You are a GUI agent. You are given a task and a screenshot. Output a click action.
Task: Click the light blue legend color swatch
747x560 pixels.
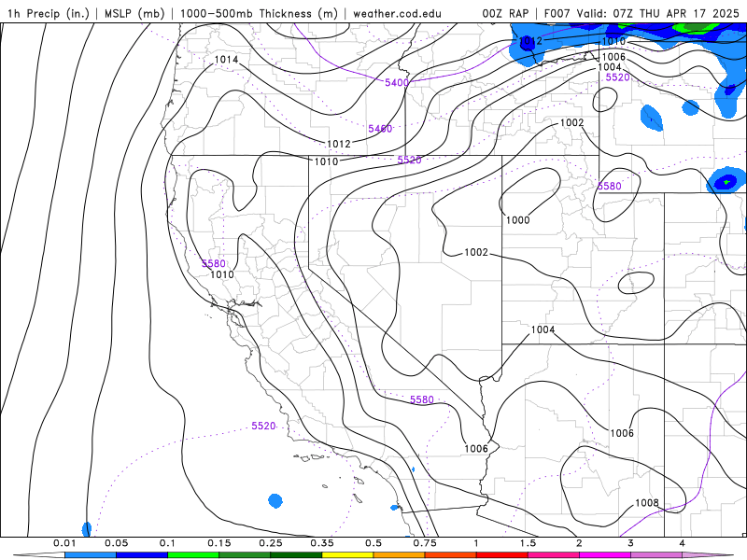(91, 555)
